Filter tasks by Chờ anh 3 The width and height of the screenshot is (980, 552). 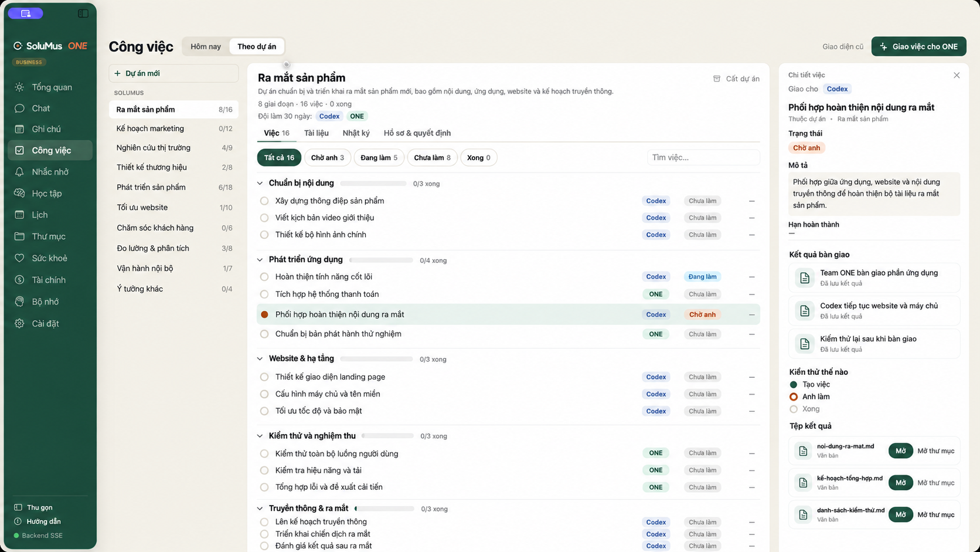click(x=328, y=158)
